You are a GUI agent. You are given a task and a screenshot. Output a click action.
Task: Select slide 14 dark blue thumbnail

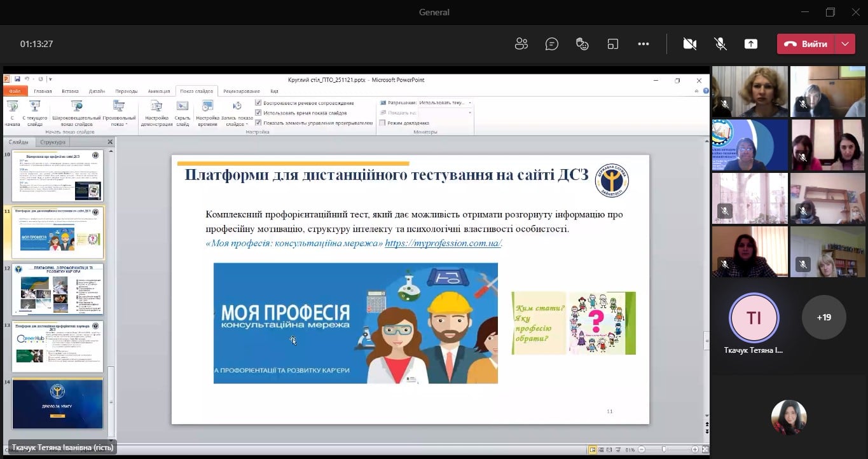click(57, 404)
